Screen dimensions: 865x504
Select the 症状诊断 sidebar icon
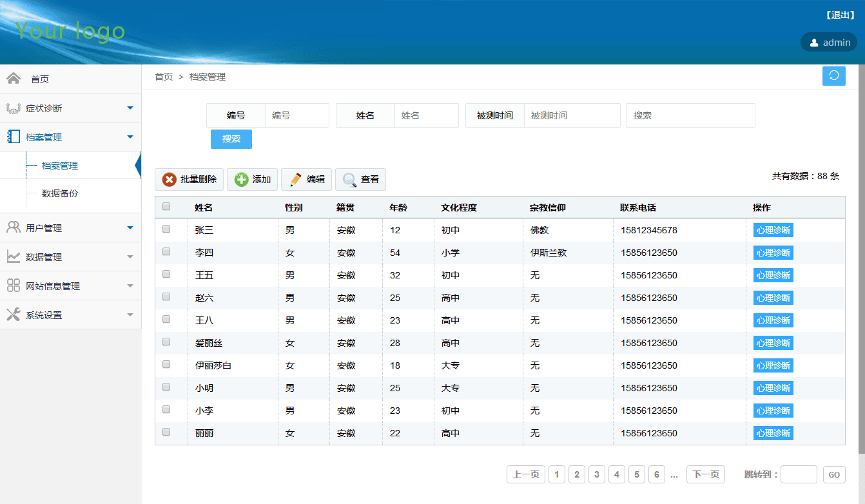(x=14, y=108)
